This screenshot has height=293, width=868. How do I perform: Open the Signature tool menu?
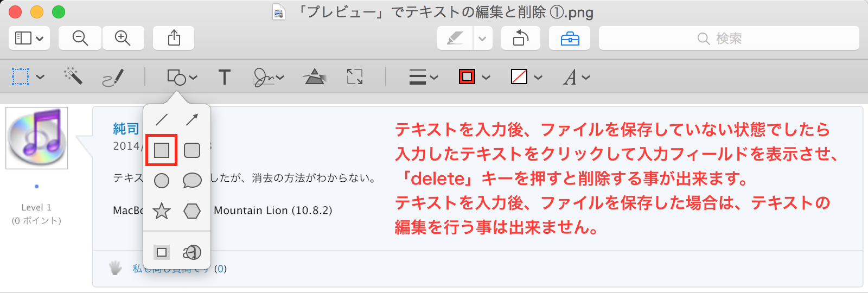(269, 77)
